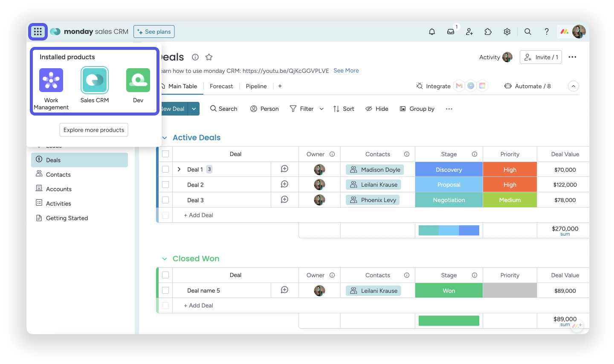
Task: Open the Dev product icon
Action: click(138, 80)
